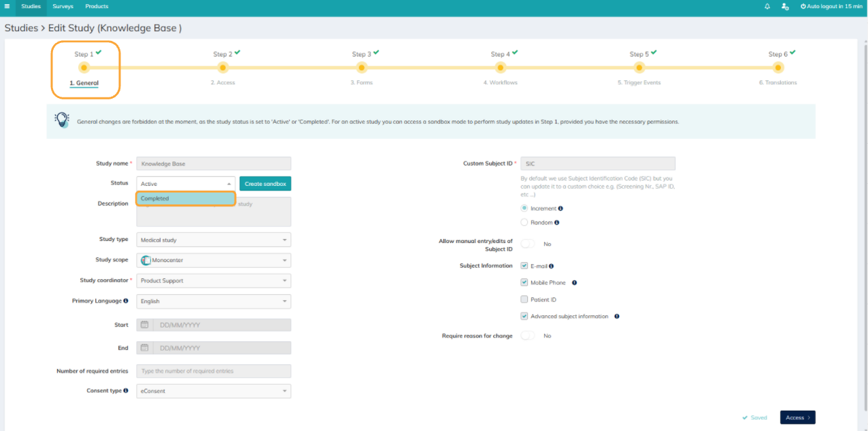Show info icon next to Increment
Viewport: 868px width, 431px height.
coord(561,208)
